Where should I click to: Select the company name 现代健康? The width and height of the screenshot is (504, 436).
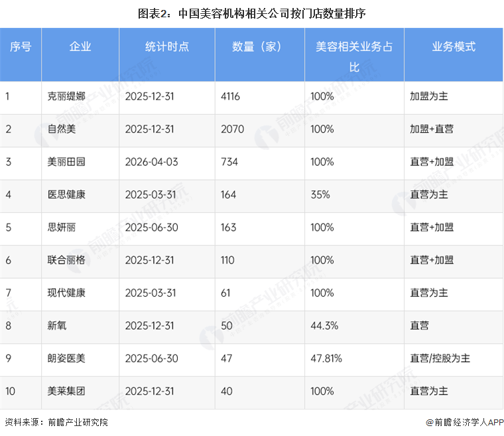point(66,293)
